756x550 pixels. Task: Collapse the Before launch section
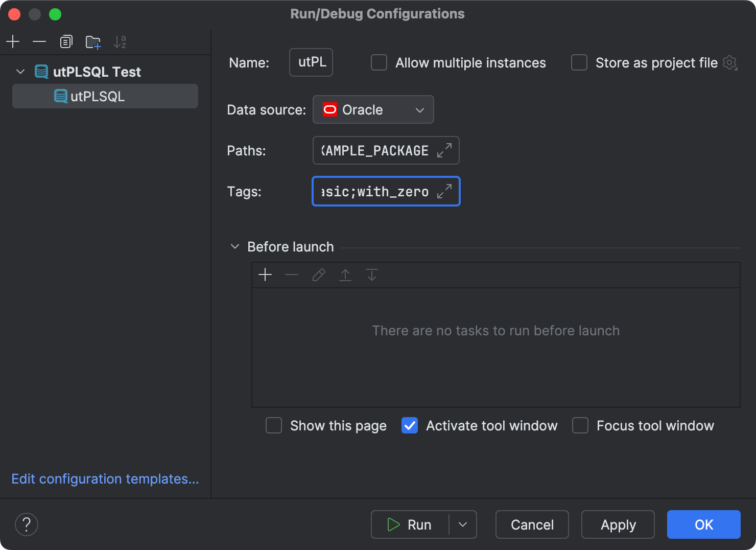(x=234, y=246)
